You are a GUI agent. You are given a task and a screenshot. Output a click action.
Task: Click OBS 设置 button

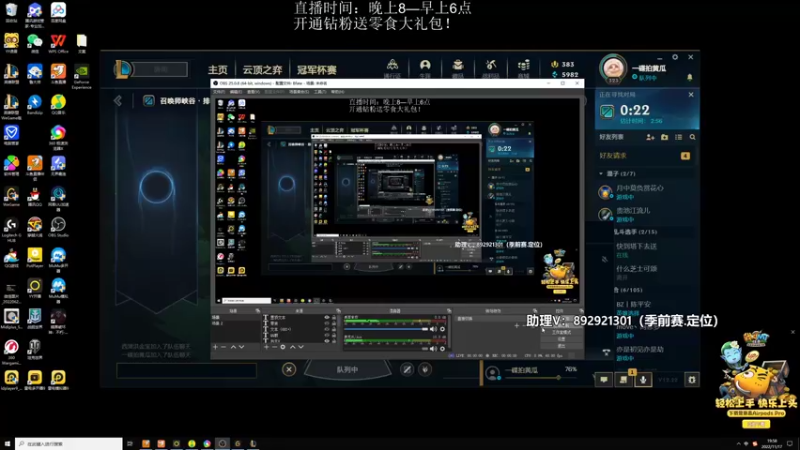point(561,339)
